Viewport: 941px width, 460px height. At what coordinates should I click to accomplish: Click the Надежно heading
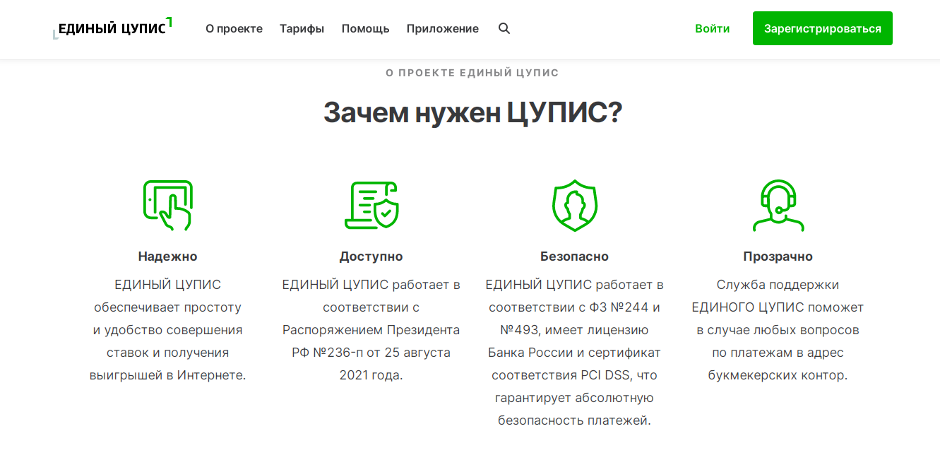tap(168, 256)
